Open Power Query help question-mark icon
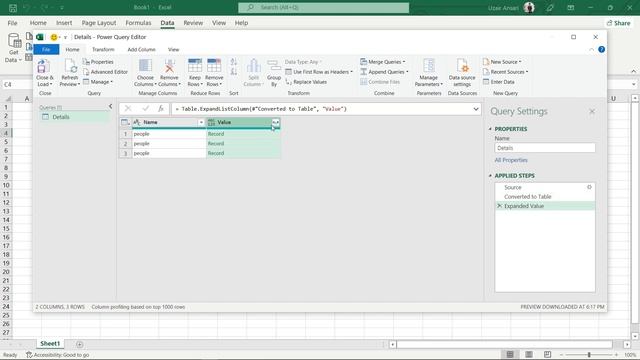The width and height of the screenshot is (640, 360). (601, 49)
